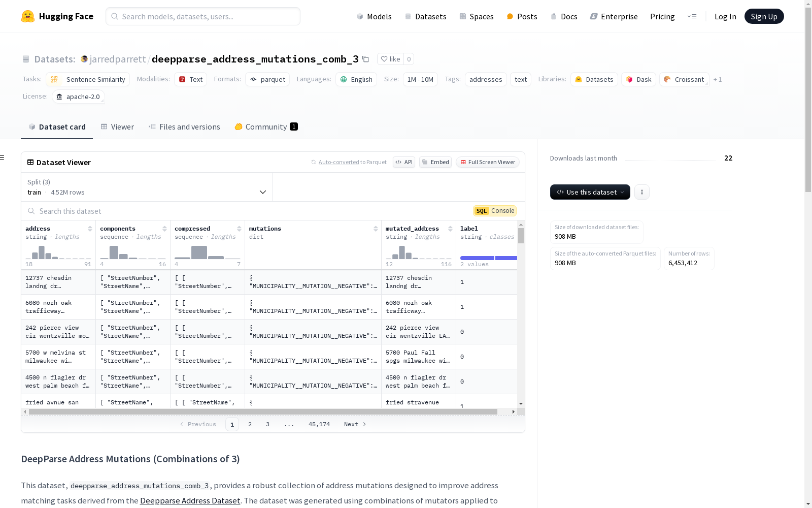Sort the compressed column with its sort icon
This screenshot has height=508, width=812.
(x=239, y=229)
